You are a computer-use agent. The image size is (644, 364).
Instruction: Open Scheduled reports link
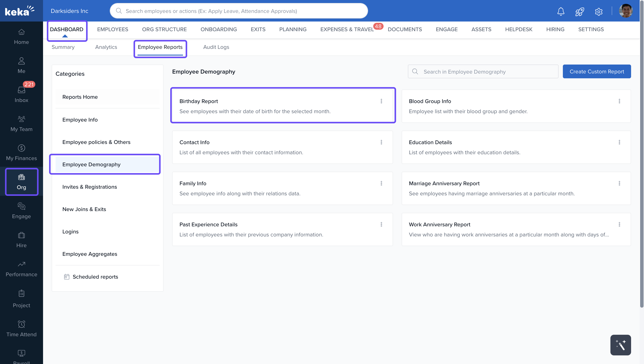pyautogui.click(x=95, y=276)
